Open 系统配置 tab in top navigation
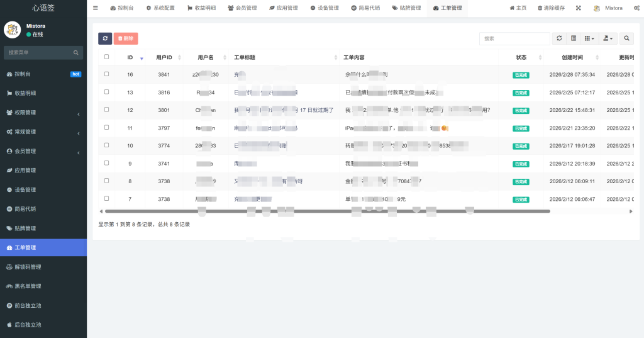The width and height of the screenshot is (644, 338). pyautogui.click(x=160, y=8)
